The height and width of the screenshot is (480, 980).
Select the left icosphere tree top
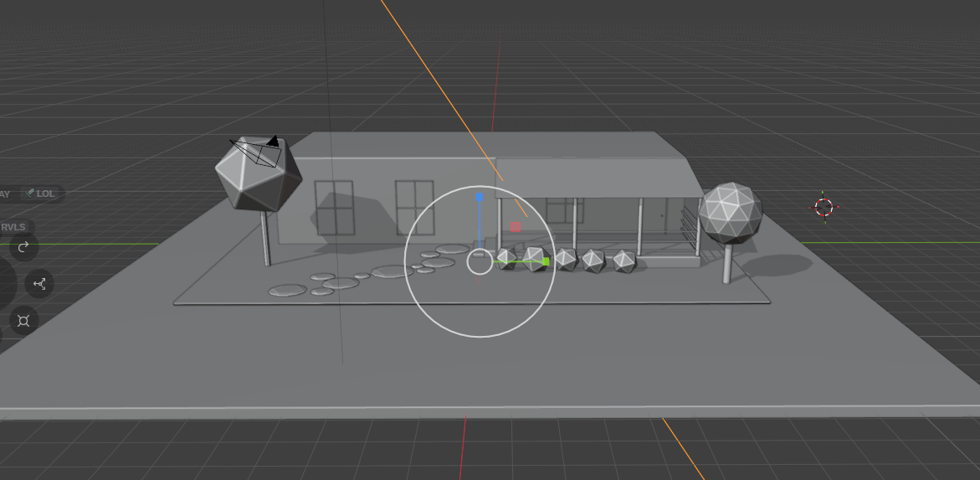258,174
